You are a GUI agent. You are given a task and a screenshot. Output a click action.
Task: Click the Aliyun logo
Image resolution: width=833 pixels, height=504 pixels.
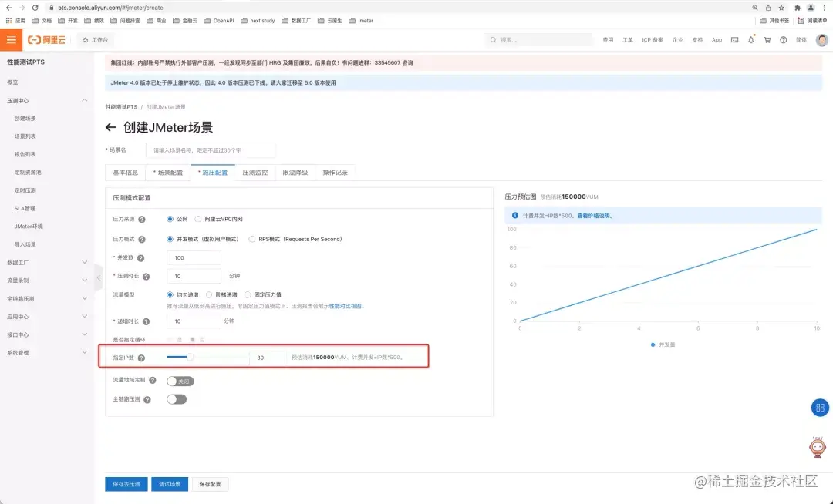click(47, 40)
